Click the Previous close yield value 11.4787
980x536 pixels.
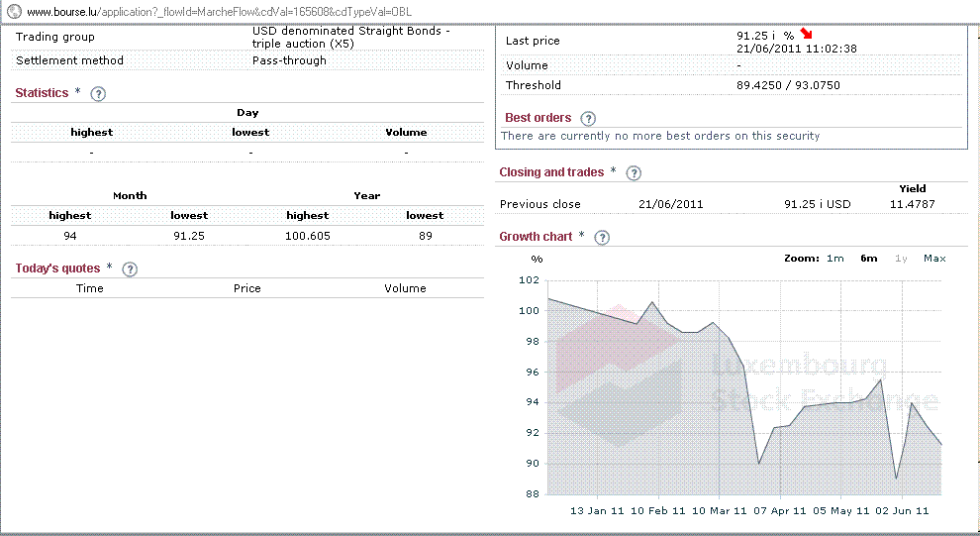pyautogui.click(x=912, y=204)
